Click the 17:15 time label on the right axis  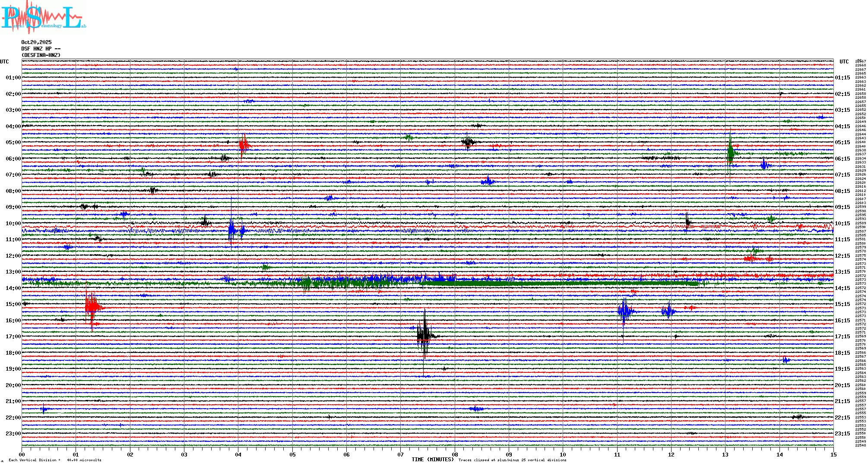click(x=842, y=337)
